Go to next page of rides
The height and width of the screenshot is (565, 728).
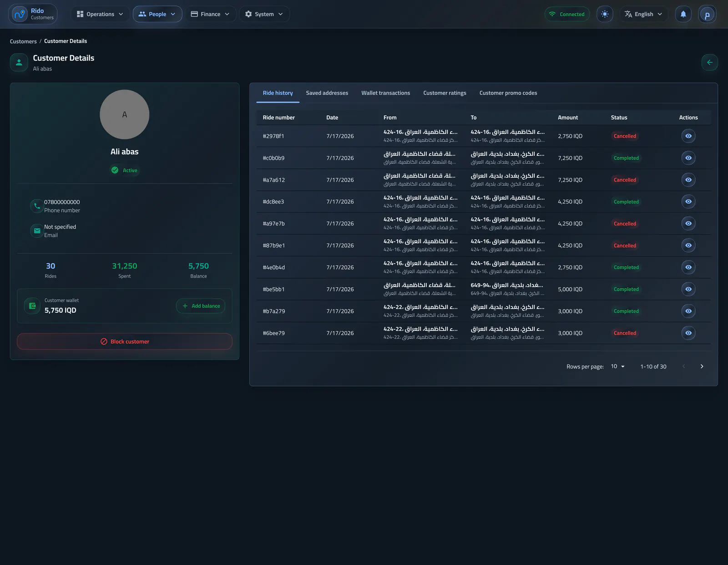point(702,366)
